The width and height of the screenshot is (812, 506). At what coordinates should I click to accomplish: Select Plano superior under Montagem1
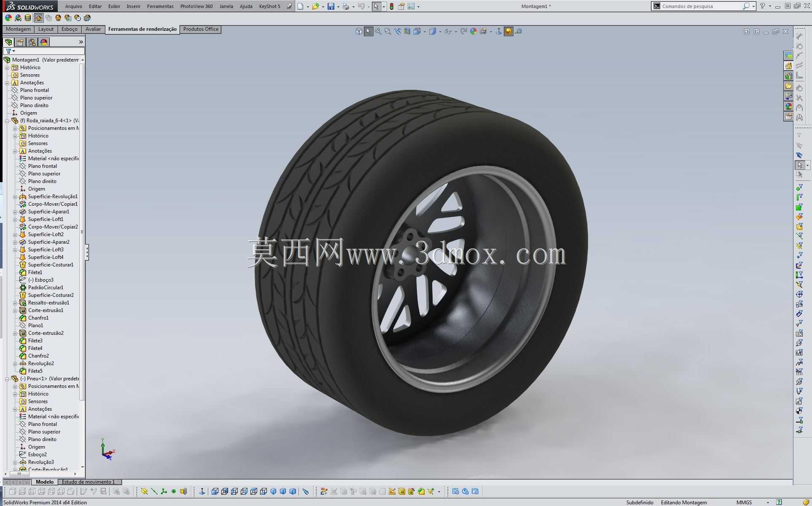36,98
